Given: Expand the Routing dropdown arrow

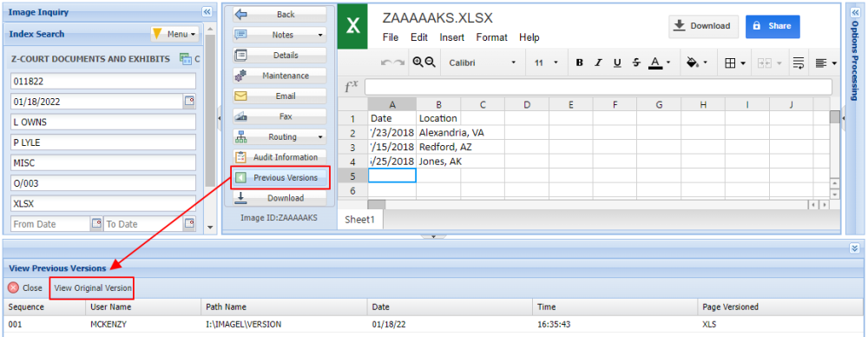Looking at the screenshot, I should click(x=320, y=137).
